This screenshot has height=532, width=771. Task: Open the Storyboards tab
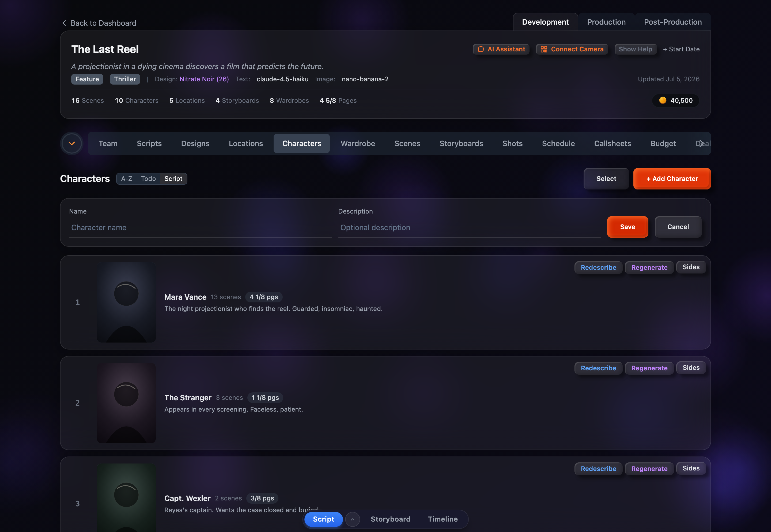pos(461,144)
